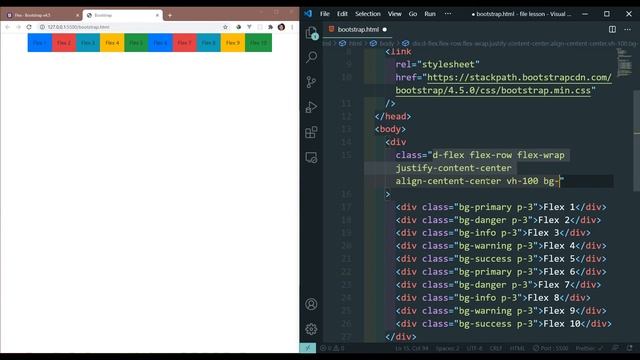Select the bootstrap.html editor tab
The height and width of the screenshot is (360, 640).
(358, 29)
